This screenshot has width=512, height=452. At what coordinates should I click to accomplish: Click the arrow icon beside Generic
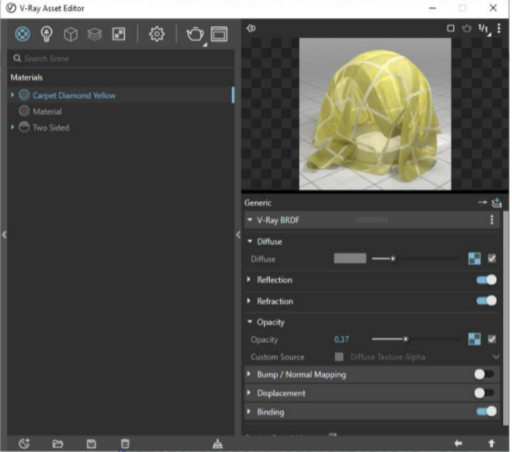482,202
